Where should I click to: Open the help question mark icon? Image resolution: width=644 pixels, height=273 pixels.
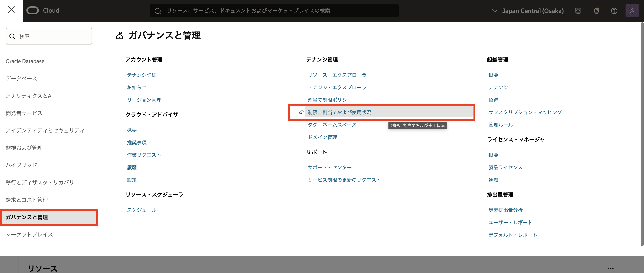click(x=614, y=11)
